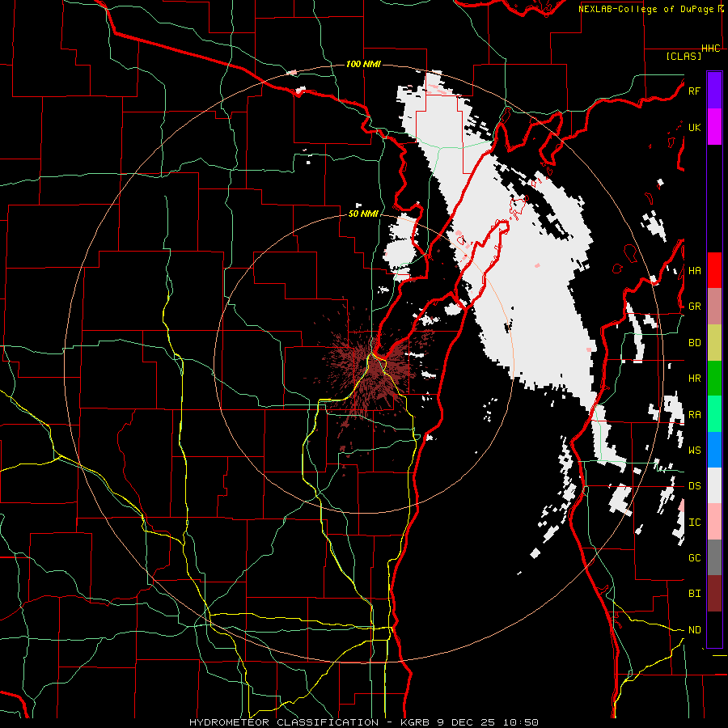Click the RF legend label

click(694, 91)
